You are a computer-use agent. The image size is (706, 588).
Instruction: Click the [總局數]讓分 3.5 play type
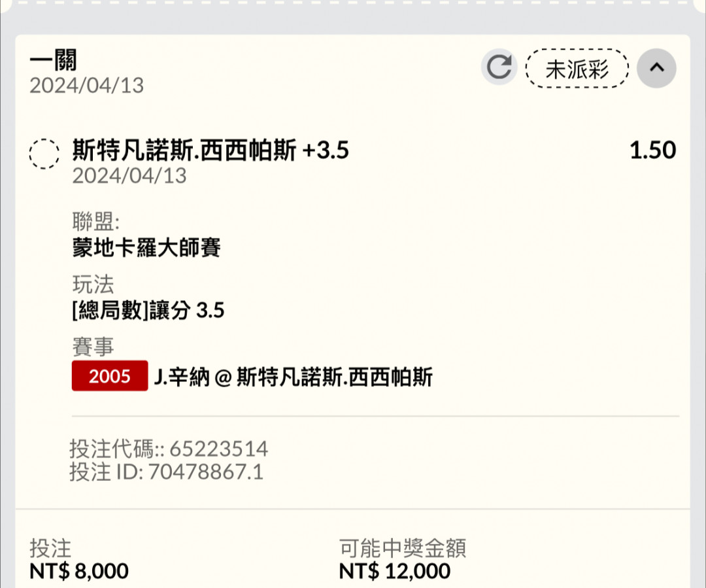[148, 310]
